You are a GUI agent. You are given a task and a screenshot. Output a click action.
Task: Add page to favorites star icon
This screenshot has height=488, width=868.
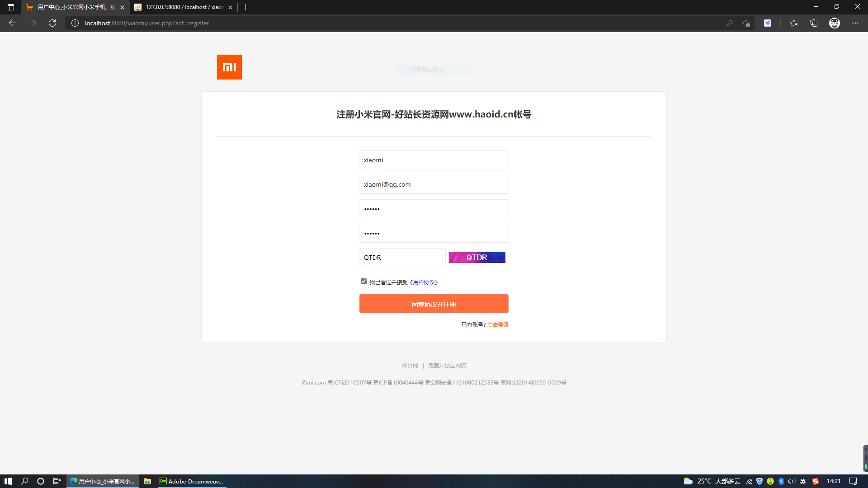click(x=746, y=23)
